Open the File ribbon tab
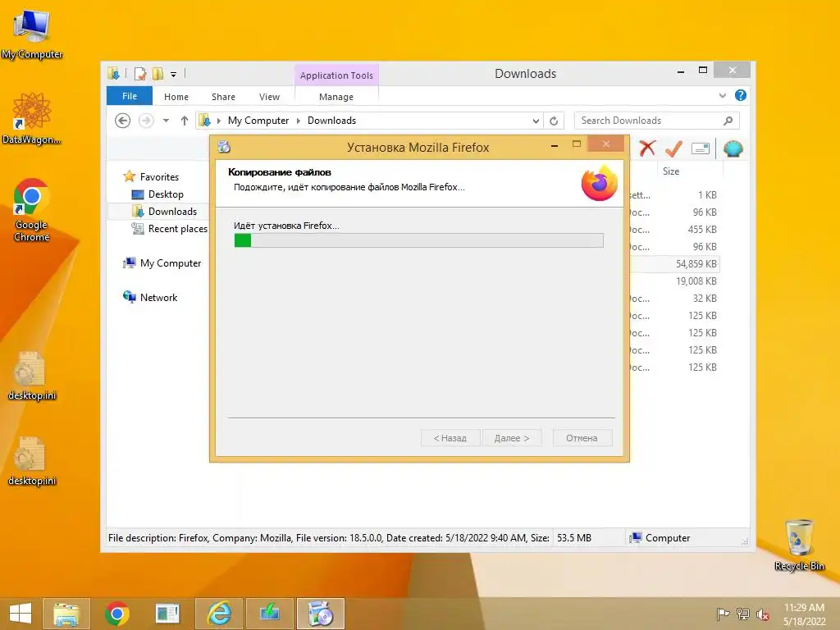840x630 pixels. pos(130,96)
